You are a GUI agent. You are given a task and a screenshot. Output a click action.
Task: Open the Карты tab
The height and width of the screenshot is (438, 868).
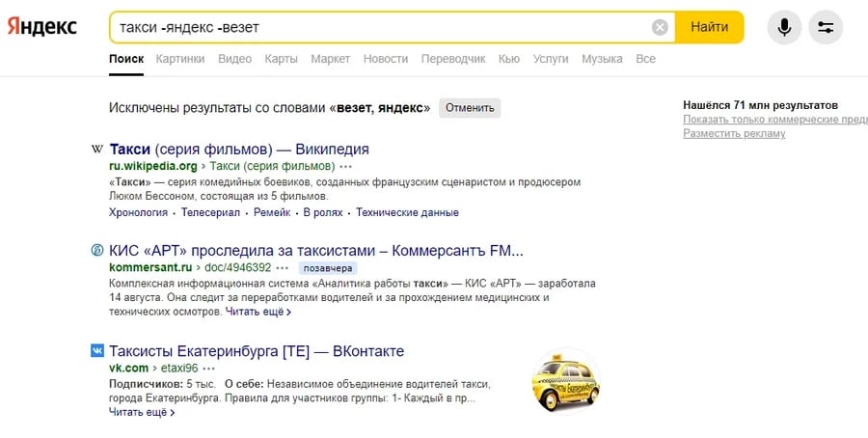point(282,59)
